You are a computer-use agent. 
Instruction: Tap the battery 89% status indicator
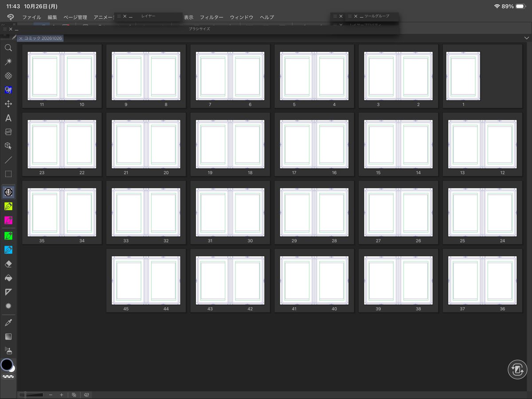click(514, 6)
